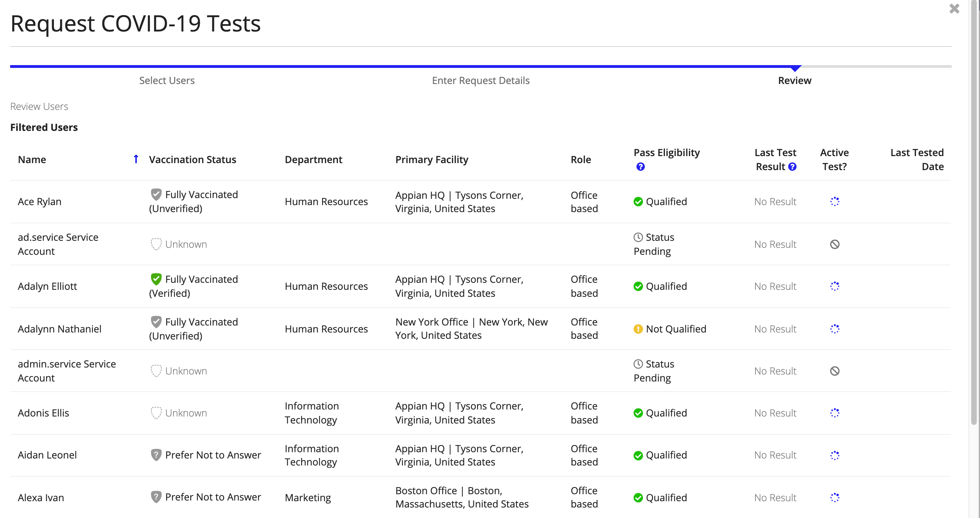Screen dimensions: 980x518
Task: Click Alexa Ivan's prefer-not-to-answer shield icon
Action: 156,497
